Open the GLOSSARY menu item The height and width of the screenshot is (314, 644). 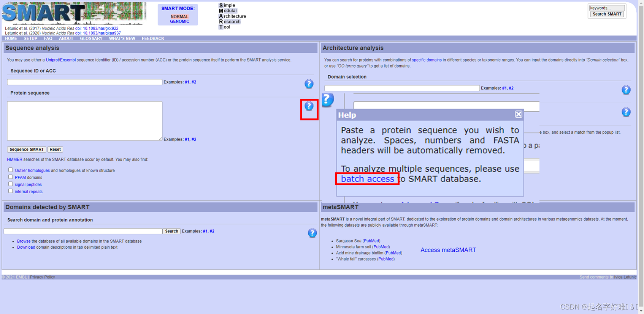[x=91, y=38]
